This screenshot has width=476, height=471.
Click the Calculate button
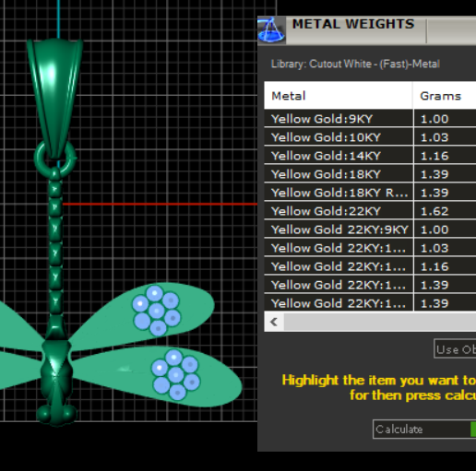point(424,430)
